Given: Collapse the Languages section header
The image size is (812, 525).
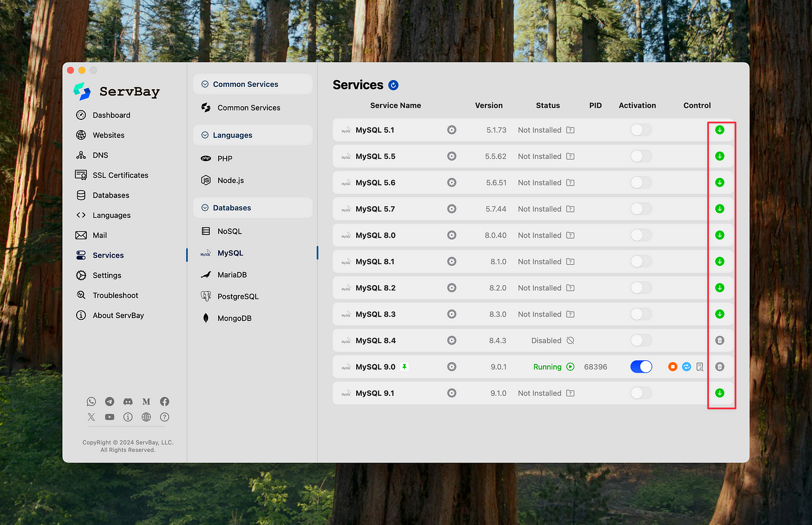Looking at the screenshot, I should click(253, 135).
